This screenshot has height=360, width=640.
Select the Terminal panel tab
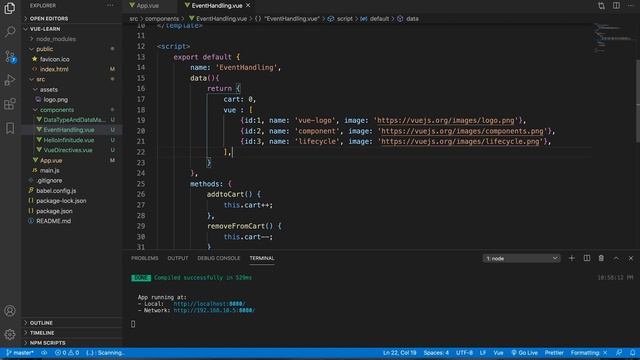point(262,258)
